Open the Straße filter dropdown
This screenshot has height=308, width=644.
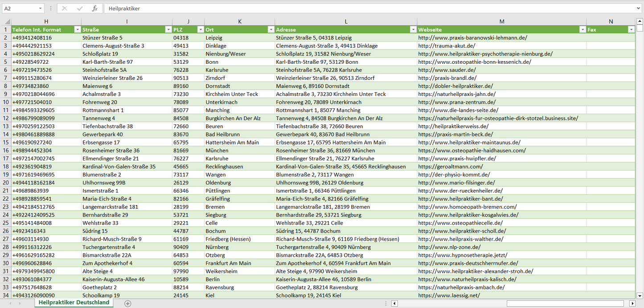tap(168, 29)
